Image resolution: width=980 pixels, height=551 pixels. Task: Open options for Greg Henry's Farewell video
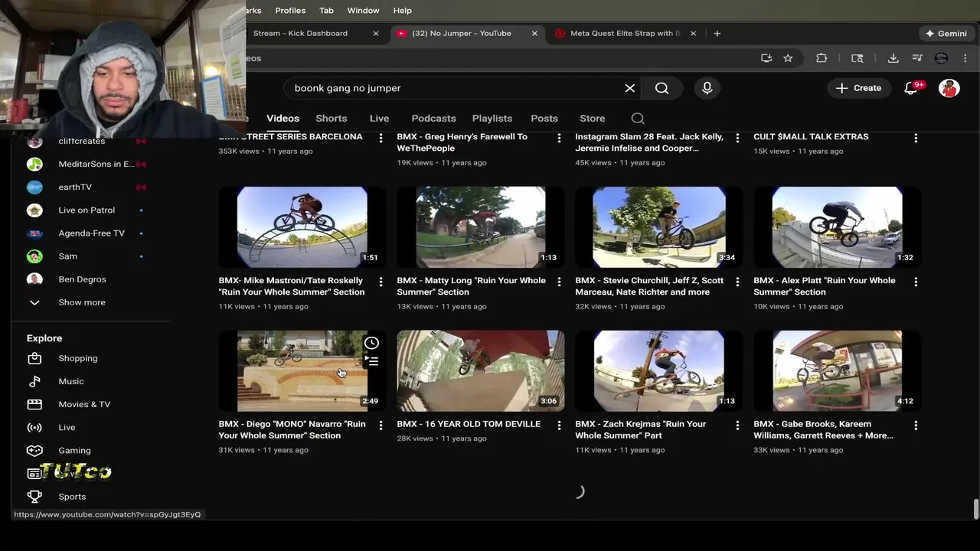click(x=559, y=138)
